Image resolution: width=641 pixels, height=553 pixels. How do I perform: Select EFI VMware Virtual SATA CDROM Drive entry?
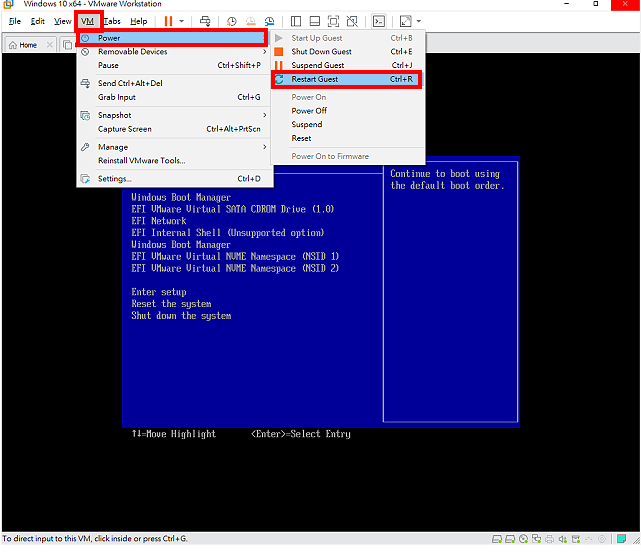coord(233,209)
